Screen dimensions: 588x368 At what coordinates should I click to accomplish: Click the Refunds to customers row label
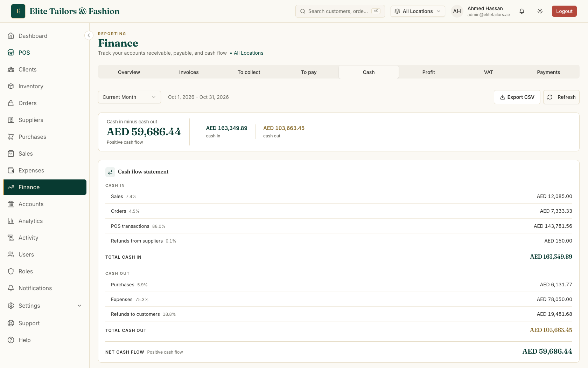click(135, 314)
